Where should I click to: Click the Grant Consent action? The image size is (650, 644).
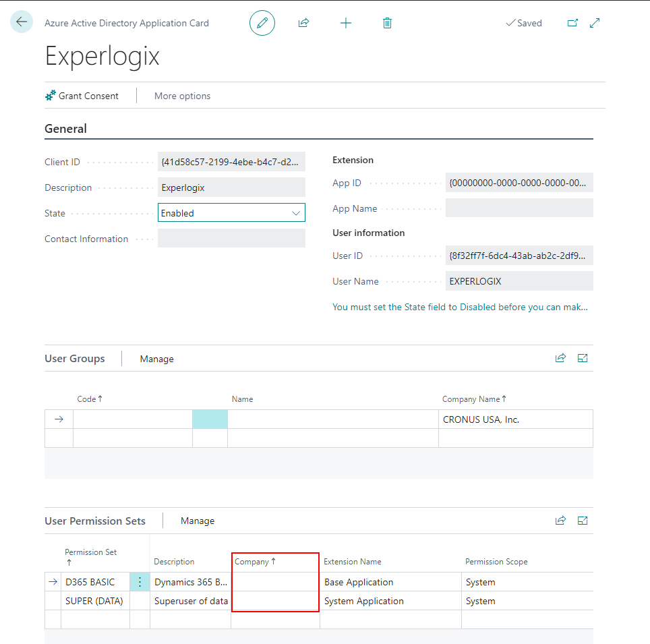pyautogui.click(x=82, y=96)
